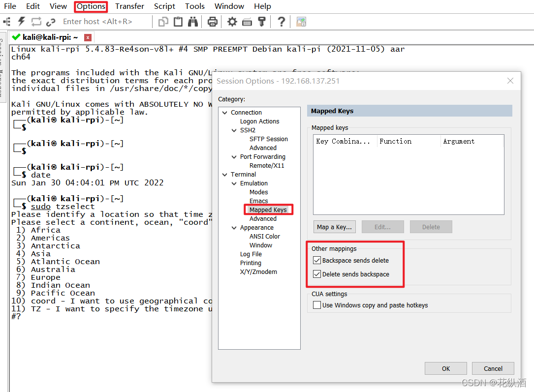Click the Map a Key button
Screen dimensions: 534x392
(335, 227)
